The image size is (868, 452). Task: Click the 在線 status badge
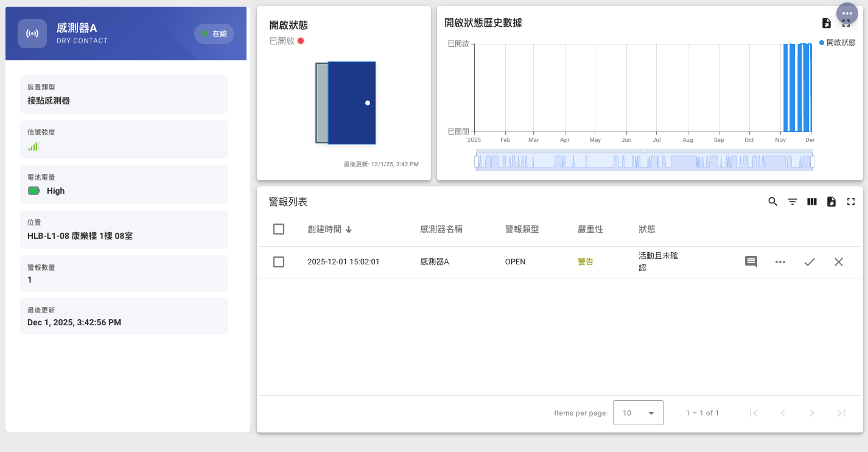tap(214, 34)
